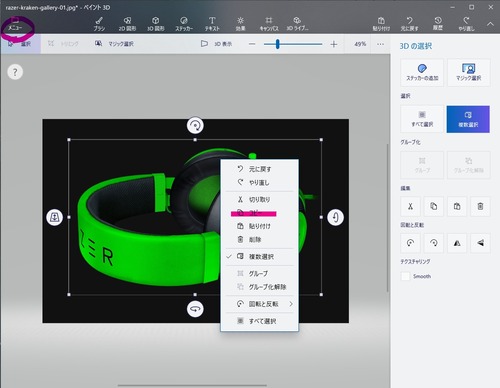Click すべて選択 button in right panel
This screenshot has width=500, height=388.
coord(422,119)
